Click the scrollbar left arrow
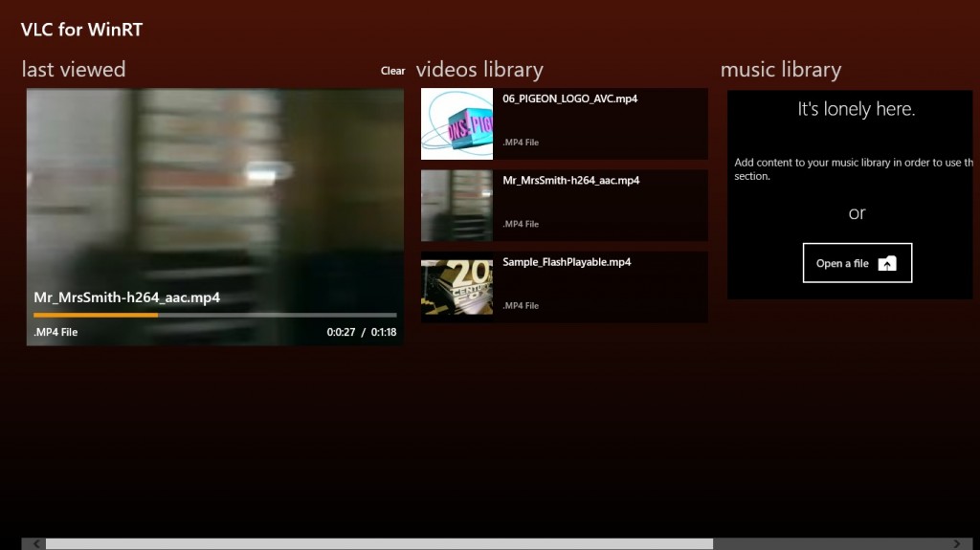Screen dimensions: 980x550 click(x=37, y=543)
